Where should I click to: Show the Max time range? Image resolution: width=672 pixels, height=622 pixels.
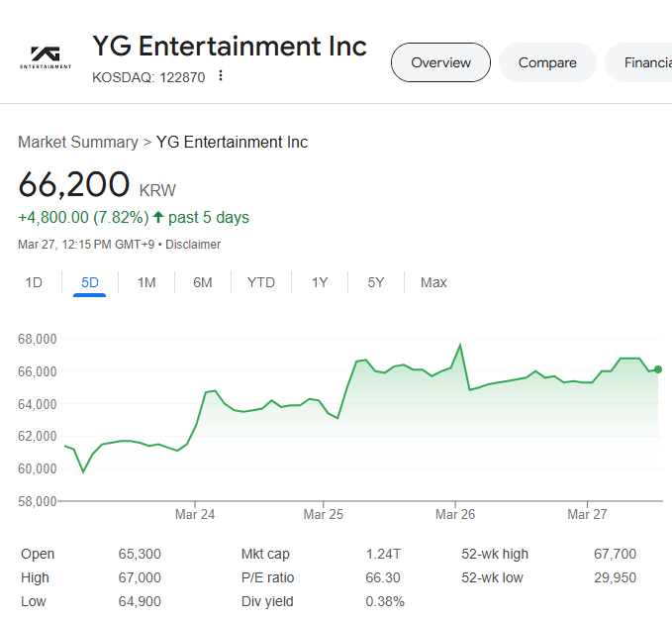[x=433, y=282]
